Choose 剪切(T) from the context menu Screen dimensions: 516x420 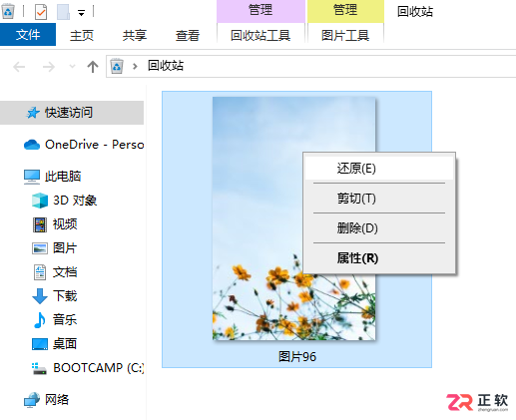tap(379, 199)
